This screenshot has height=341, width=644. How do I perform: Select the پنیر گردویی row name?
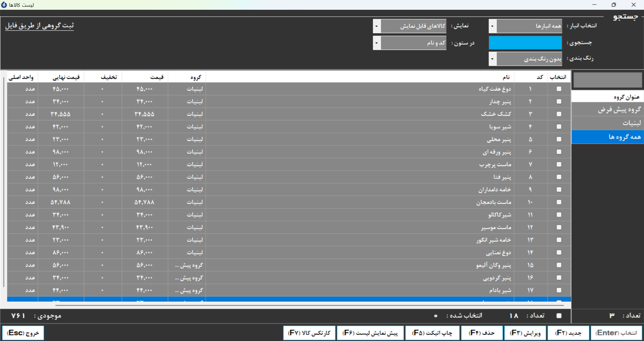pos(497,278)
